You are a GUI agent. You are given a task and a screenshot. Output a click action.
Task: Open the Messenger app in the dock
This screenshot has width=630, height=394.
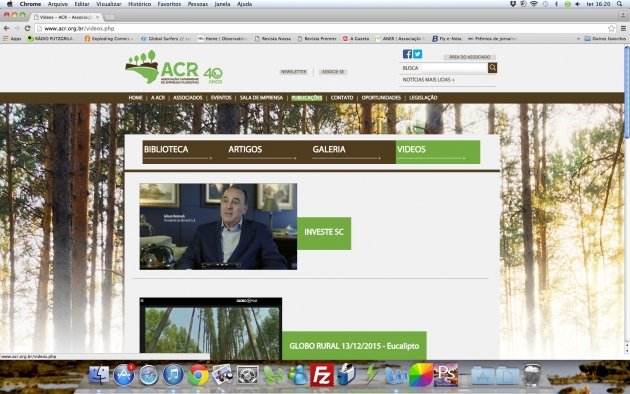[297, 375]
